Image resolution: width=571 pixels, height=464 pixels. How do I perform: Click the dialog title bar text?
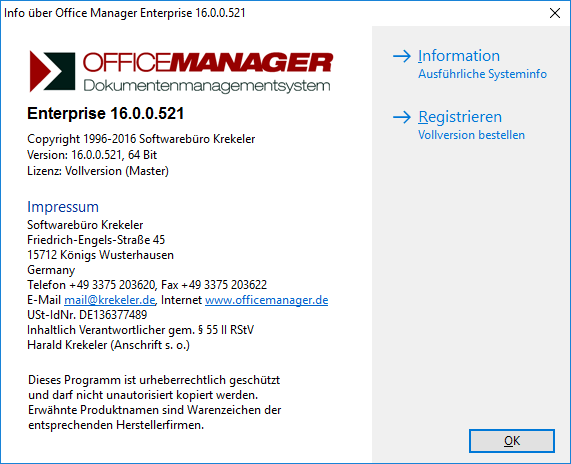[x=125, y=13]
